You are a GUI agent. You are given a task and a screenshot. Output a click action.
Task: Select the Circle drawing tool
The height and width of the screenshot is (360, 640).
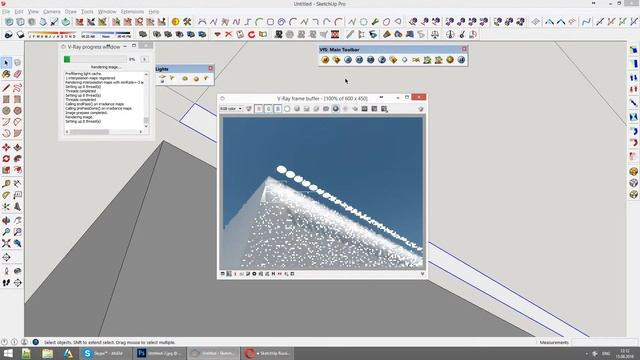tap(6, 111)
